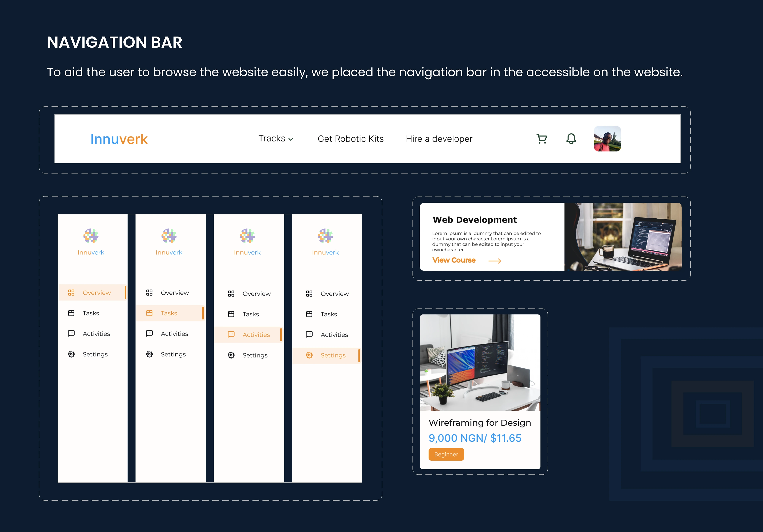This screenshot has height=532, width=763.
Task: Click the orange Beginner tag button
Action: [446, 454]
